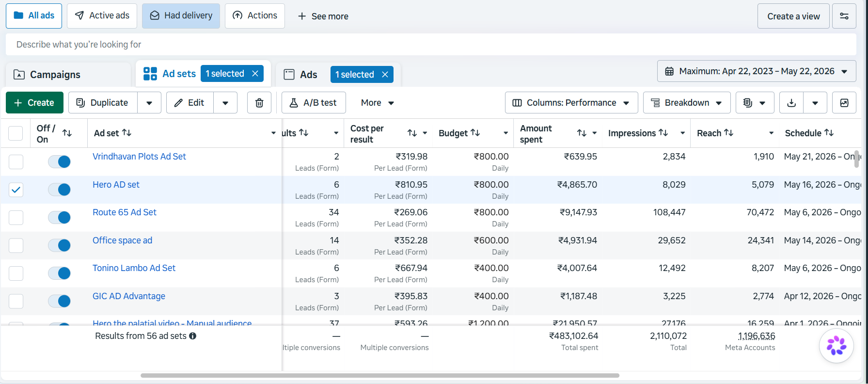Turn off GIC AD Advantage toggle
Image resolution: width=868 pixels, height=384 pixels.
tap(60, 301)
